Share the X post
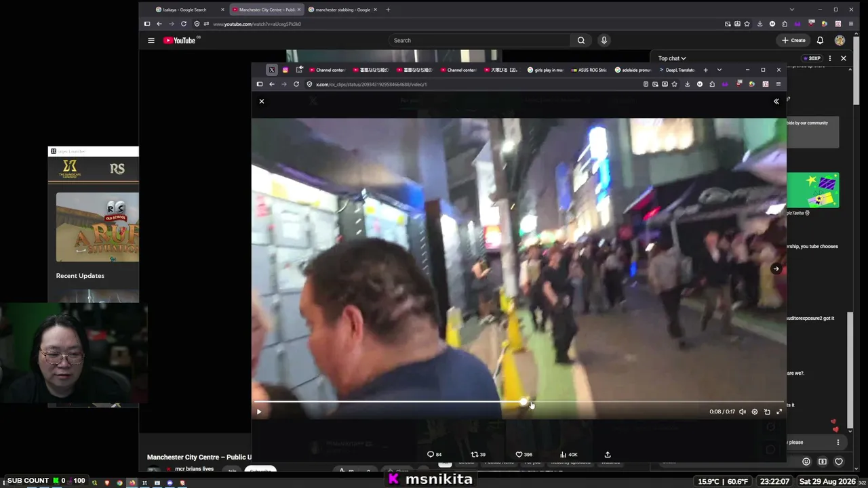The width and height of the screenshot is (868, 488). [608, 455]
